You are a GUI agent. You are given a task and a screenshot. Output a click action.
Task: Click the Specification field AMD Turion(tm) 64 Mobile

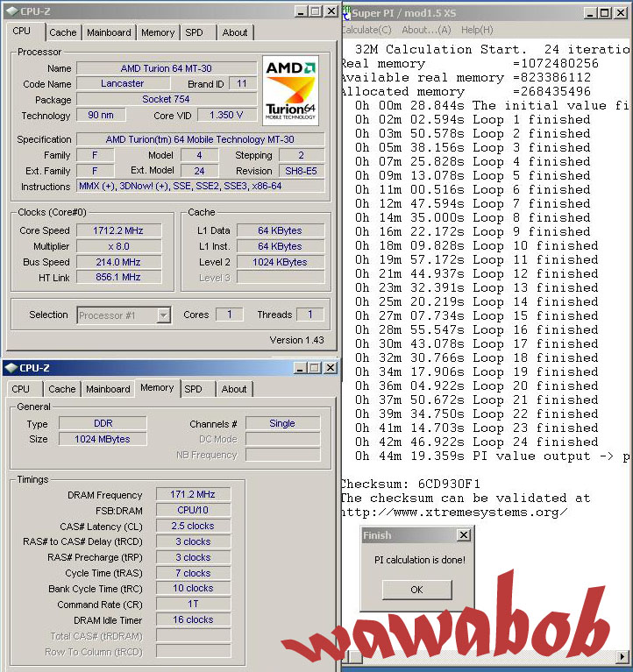click(200, 139)
